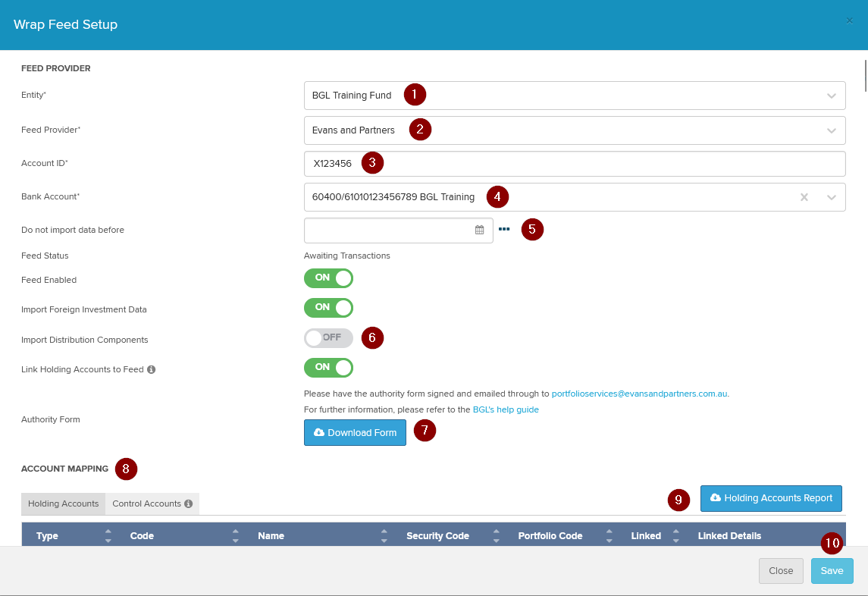Open the portfolioservices@evansandpartners.com.au email link
The image size is (868, 596).
coord(639,394)
